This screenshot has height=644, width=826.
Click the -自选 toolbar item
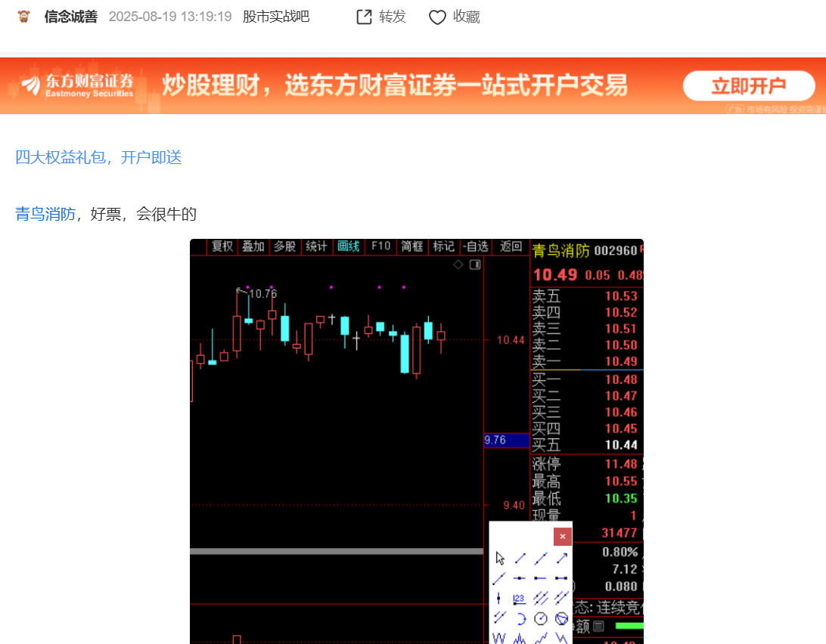click(x=476, y=246)
